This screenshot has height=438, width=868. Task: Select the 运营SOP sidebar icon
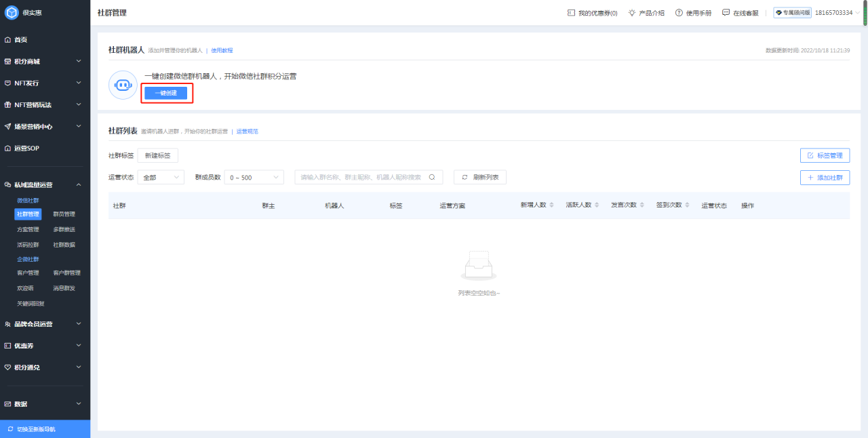pyautogui.click(x=9, y=148)
